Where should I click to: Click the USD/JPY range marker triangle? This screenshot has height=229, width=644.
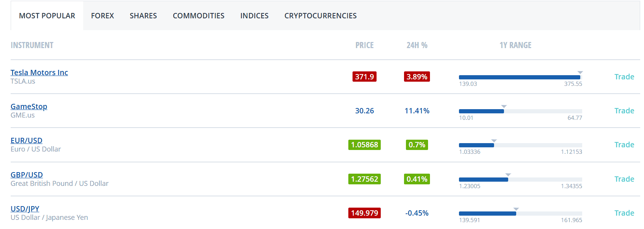[x=516, y=209]
